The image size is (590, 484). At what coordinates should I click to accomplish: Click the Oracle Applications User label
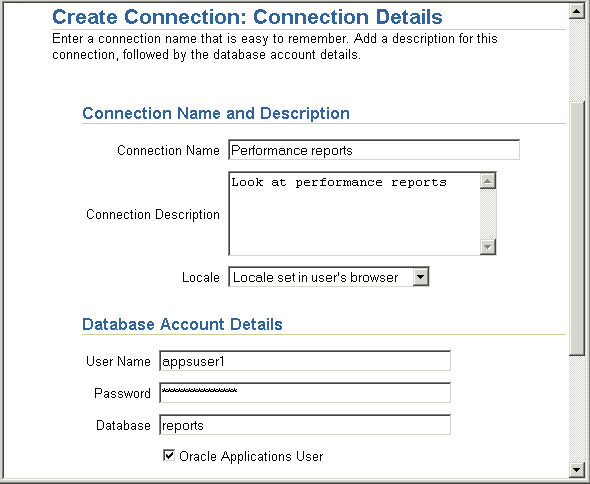251,456
